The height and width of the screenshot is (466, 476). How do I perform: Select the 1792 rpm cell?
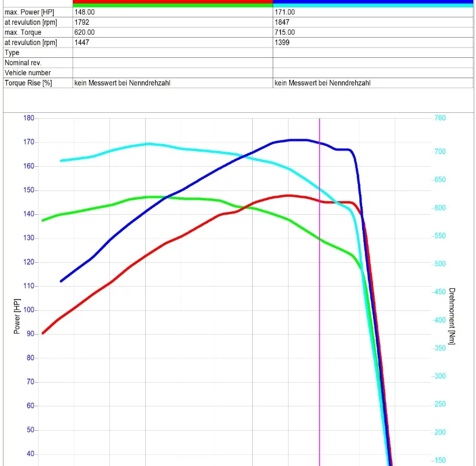coord(82,22)
